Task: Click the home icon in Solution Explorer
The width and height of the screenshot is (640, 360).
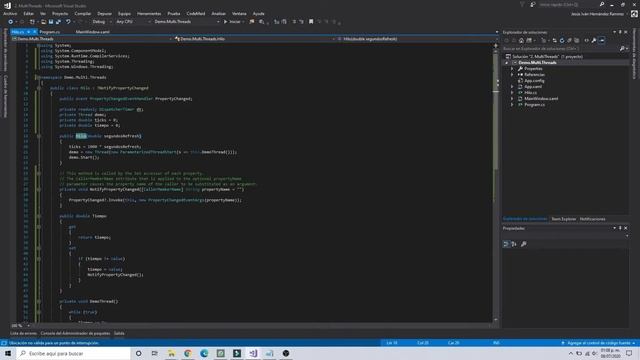Action: pos(521,40)
